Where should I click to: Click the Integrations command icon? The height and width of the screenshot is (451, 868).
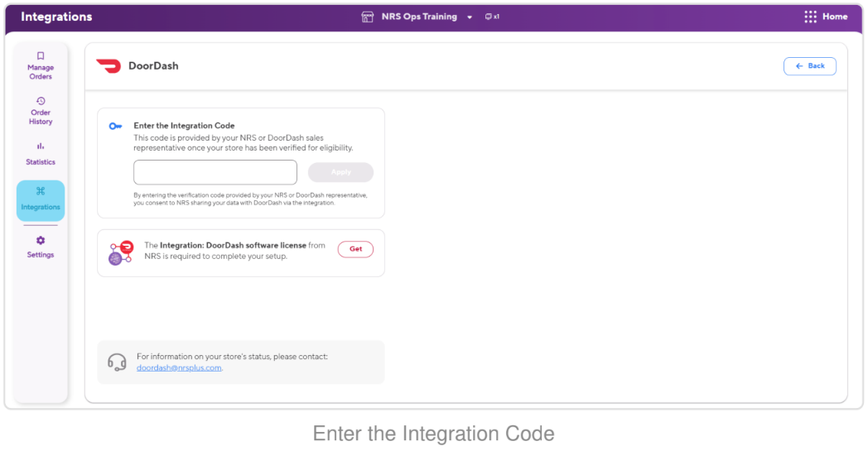41,191
